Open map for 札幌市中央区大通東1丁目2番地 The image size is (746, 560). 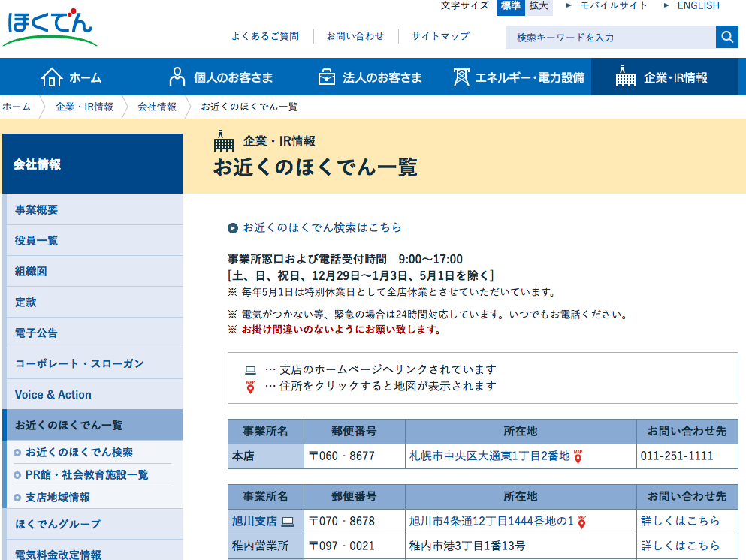(490, 456)
